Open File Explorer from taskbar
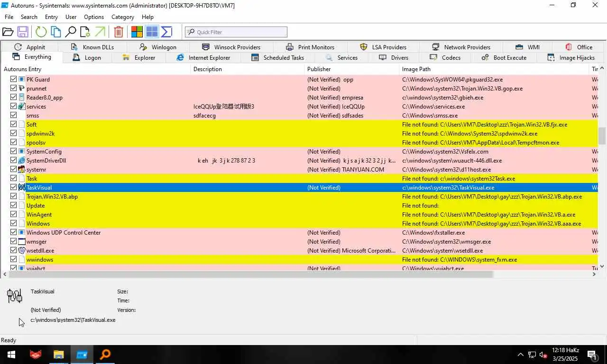607x364 pixels. click(59, 354)
